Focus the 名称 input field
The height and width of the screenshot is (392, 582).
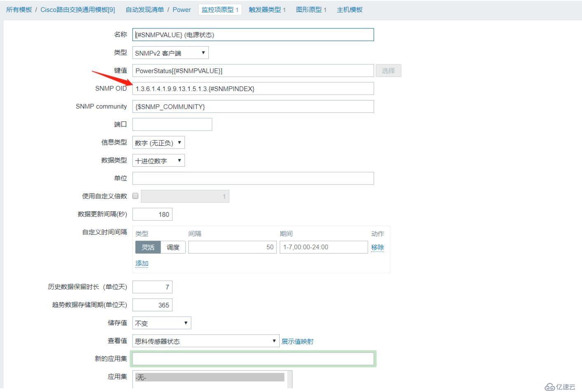[x=253, y=35]
